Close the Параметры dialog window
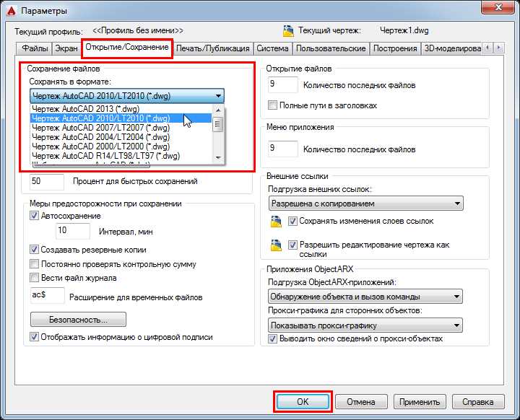The image size is (520, 420). pyautogui.click(x=498, y=7)
